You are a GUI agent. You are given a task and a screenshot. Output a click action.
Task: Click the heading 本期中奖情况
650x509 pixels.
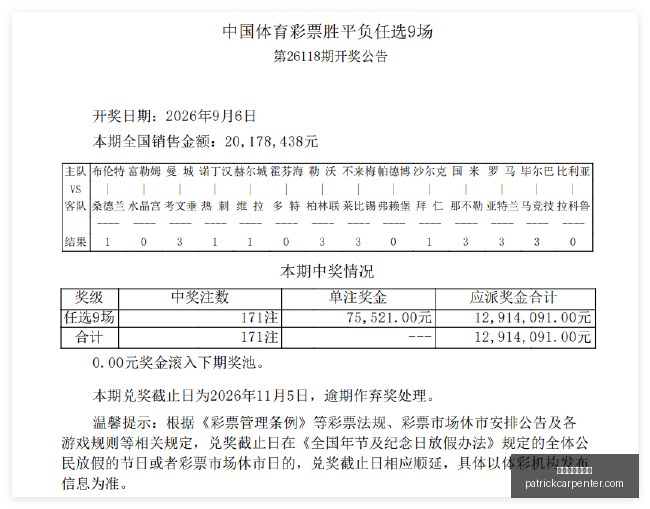[327, 271]
